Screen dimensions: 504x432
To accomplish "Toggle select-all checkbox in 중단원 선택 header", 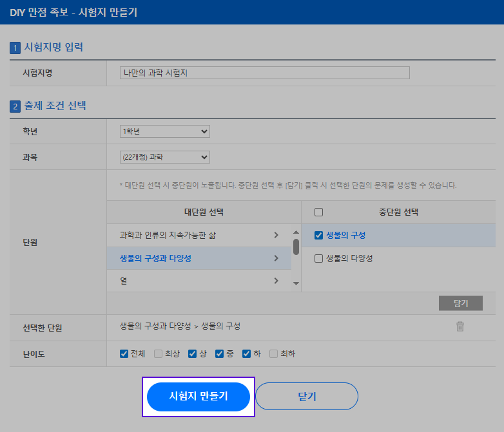I will [x=318, y=212].
